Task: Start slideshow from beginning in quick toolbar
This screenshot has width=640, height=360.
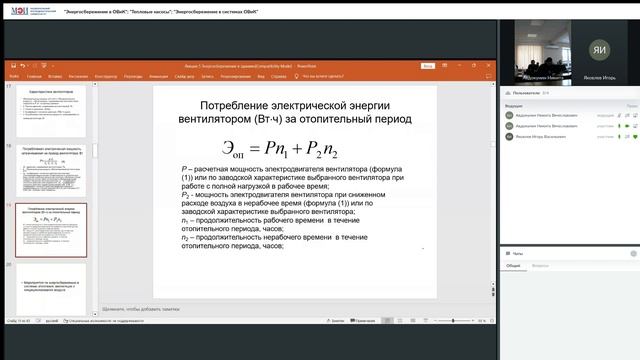Action: click(44, 66)
